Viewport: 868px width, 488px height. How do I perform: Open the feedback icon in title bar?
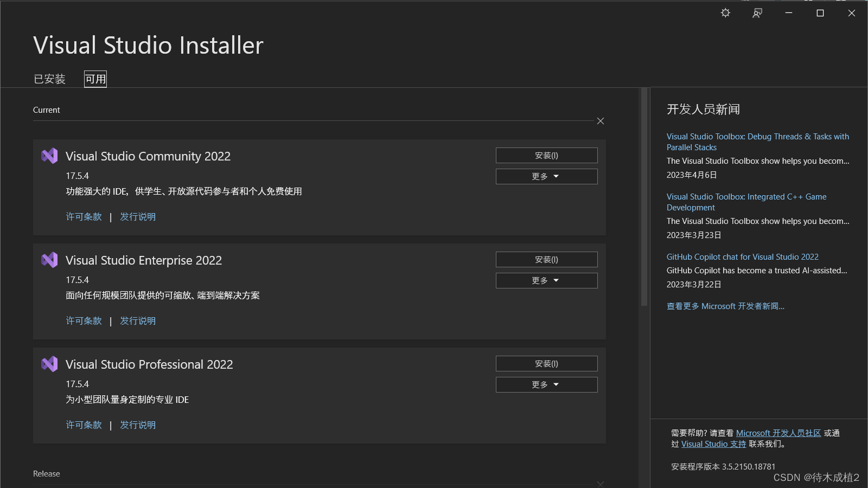pos(757,13)
